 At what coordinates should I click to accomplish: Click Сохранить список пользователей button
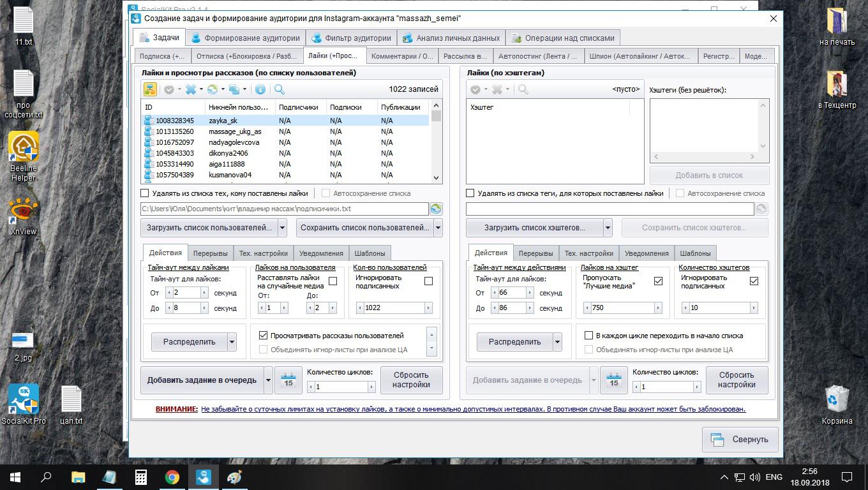[364, 228]
